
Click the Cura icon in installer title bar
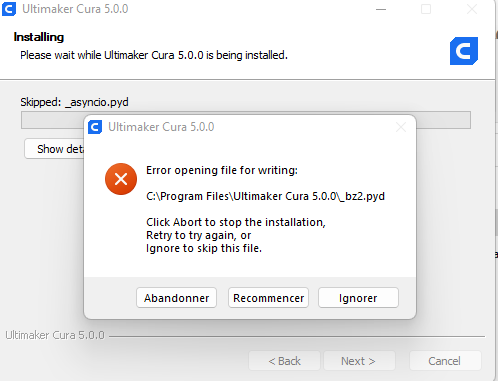pyautogui.click(x=9, y=9)
